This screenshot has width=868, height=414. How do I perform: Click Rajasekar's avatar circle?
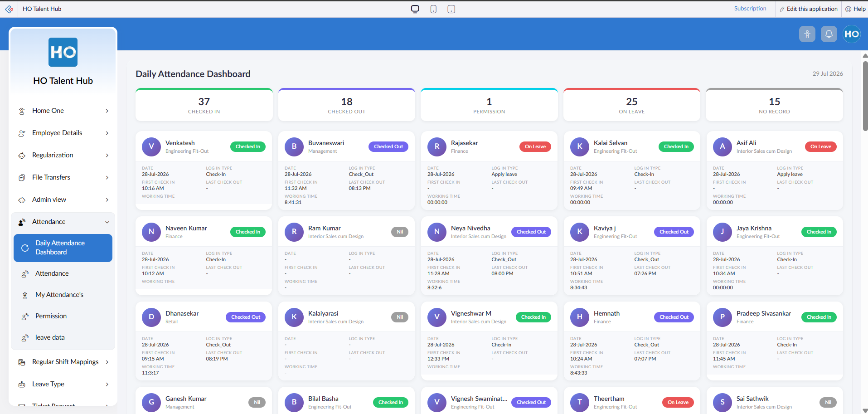(x=437, y=146)
